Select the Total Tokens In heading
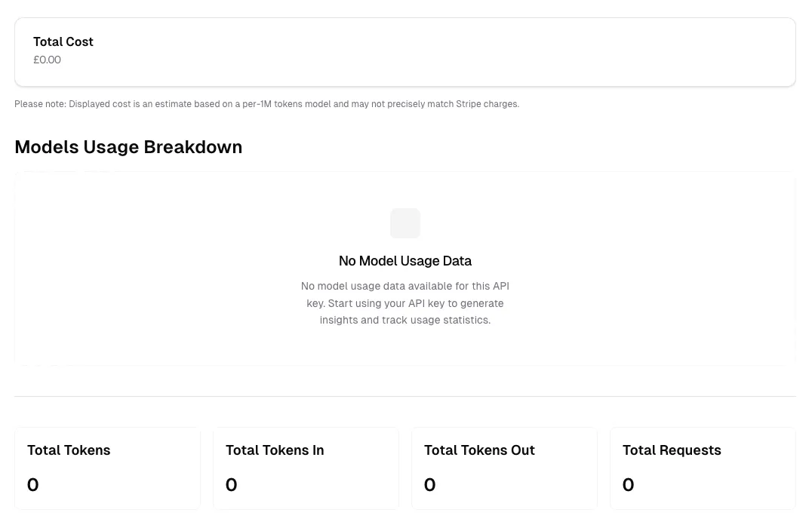Viewport: 812px width, 528px height. tap(275, 450)
